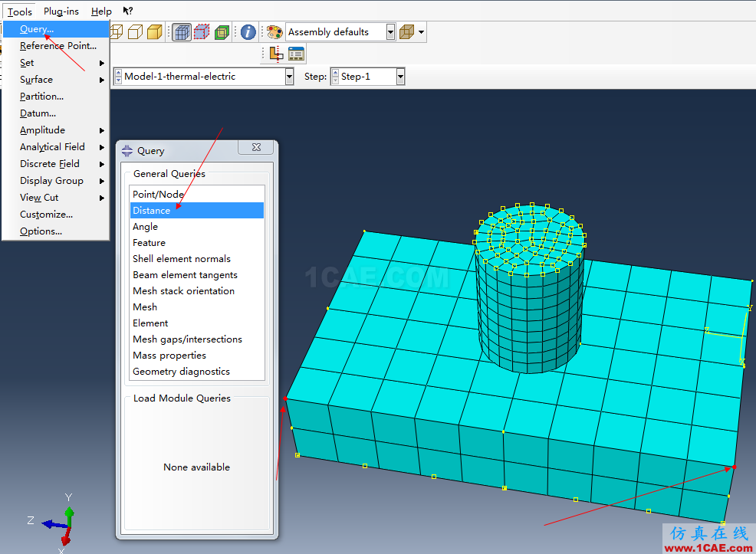Click the context help pointer icon

[128, 11]
